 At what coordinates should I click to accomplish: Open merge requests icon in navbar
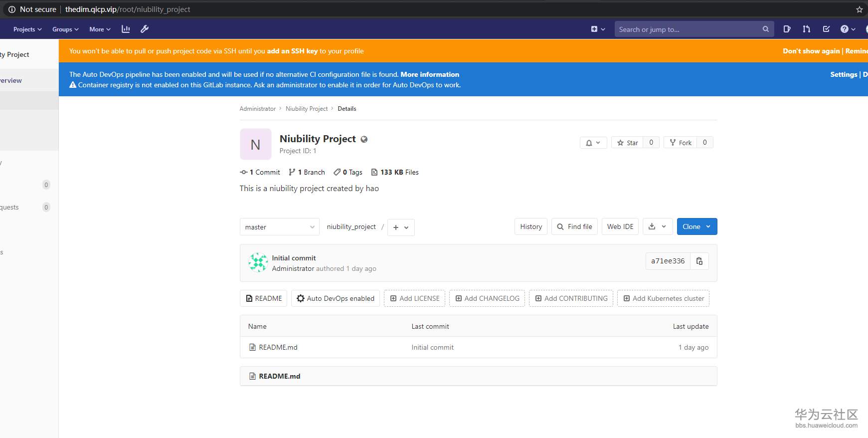806,29
